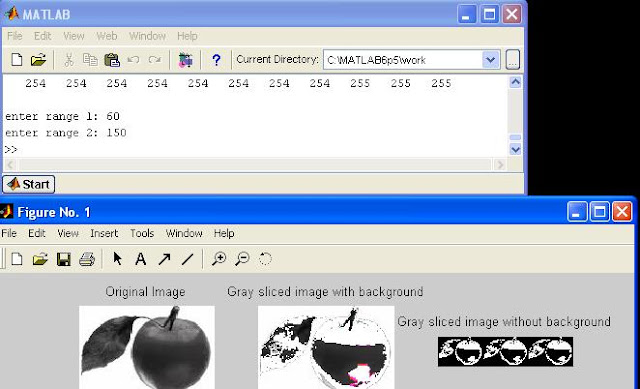Activate the Rotate 3D tool
Viewport: 640px width, 389px height.
265,259
